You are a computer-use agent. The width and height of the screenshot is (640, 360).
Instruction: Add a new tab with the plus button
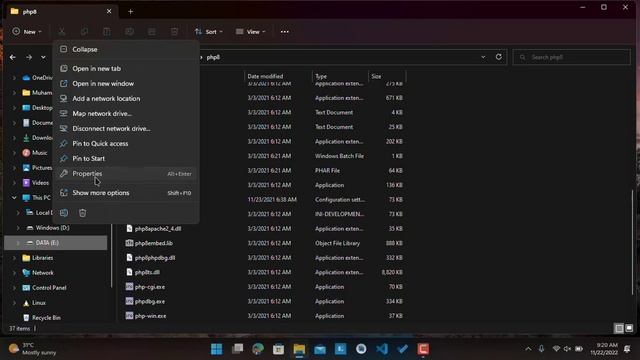[131, 11]
